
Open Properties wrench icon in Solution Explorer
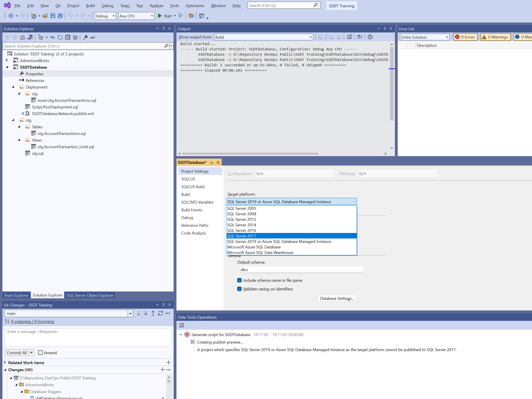coord(85,37)
